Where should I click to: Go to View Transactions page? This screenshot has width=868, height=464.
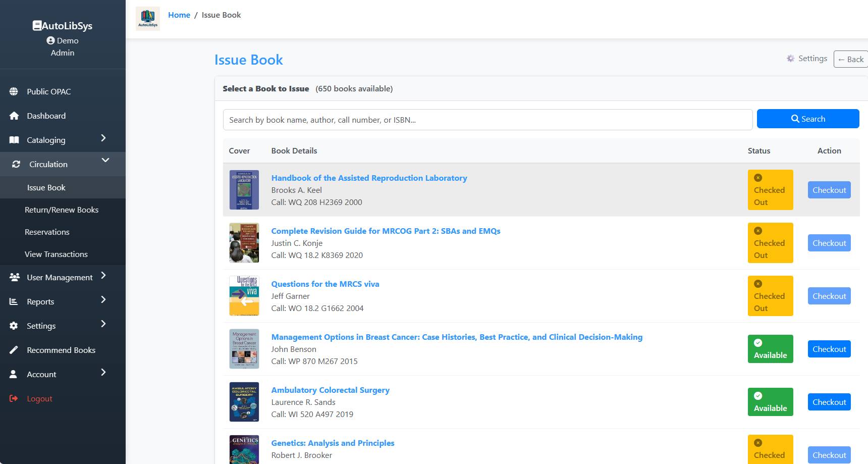[x=56, y=254]
